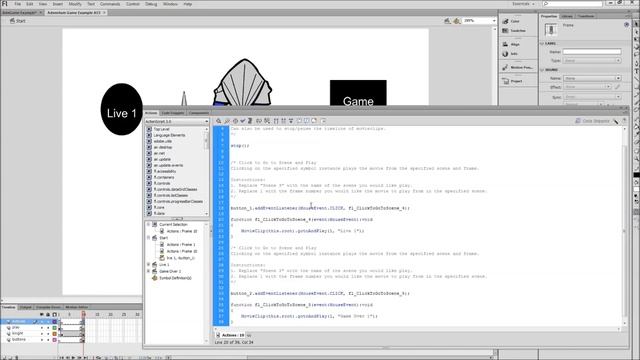
Task: Click the Check syntax checkmark icon
Action: coord(243,121)
